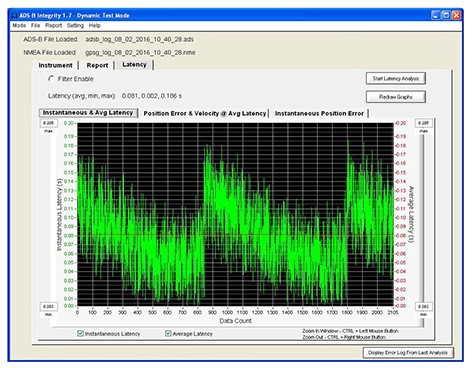Open the Setting menu
Screen dimensions: 472x368
[75, 26]
